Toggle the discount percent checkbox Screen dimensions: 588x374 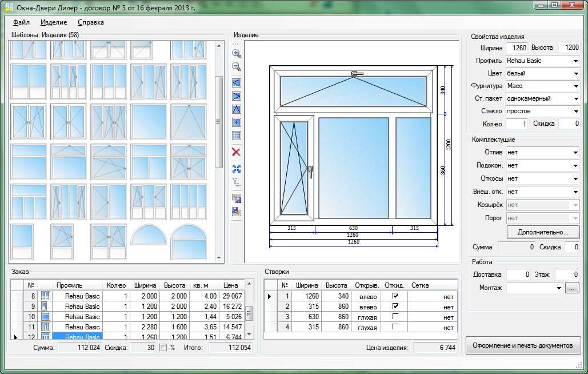pos(163,348)
